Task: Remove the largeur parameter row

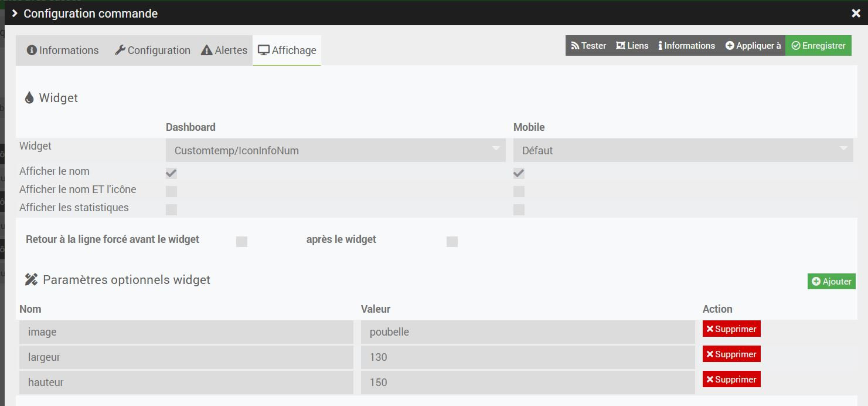Action: tap(731, 354)
